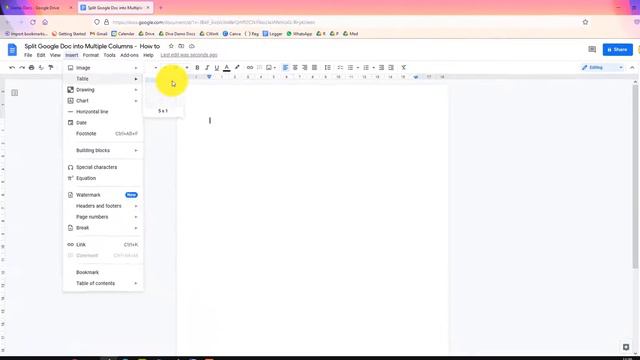Toggle Italic formatting

point(207,67)
